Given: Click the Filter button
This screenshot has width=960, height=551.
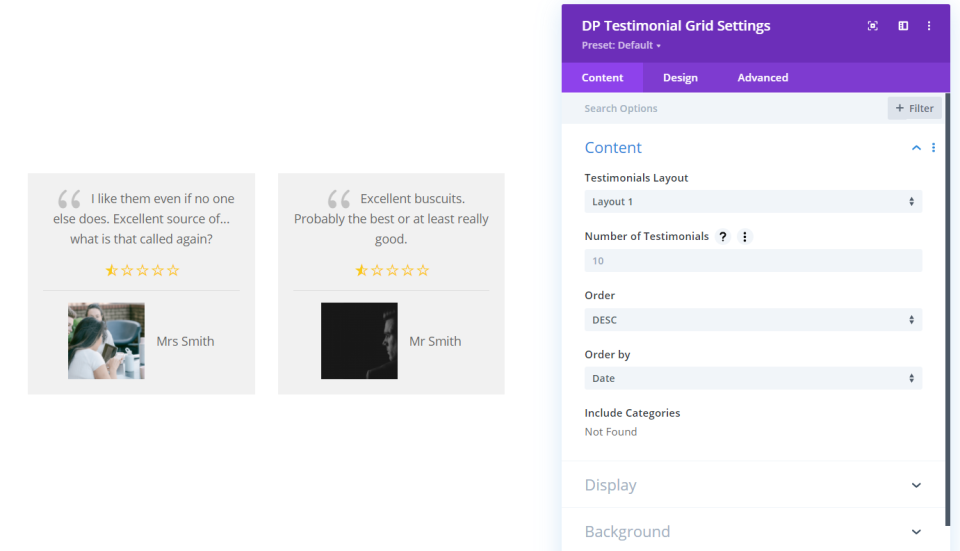Looking at the screenshot, I should pos(914,108).
